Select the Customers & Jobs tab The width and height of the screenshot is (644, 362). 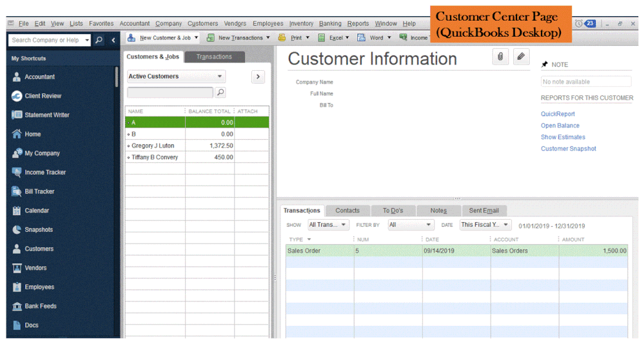pos(153,57)
